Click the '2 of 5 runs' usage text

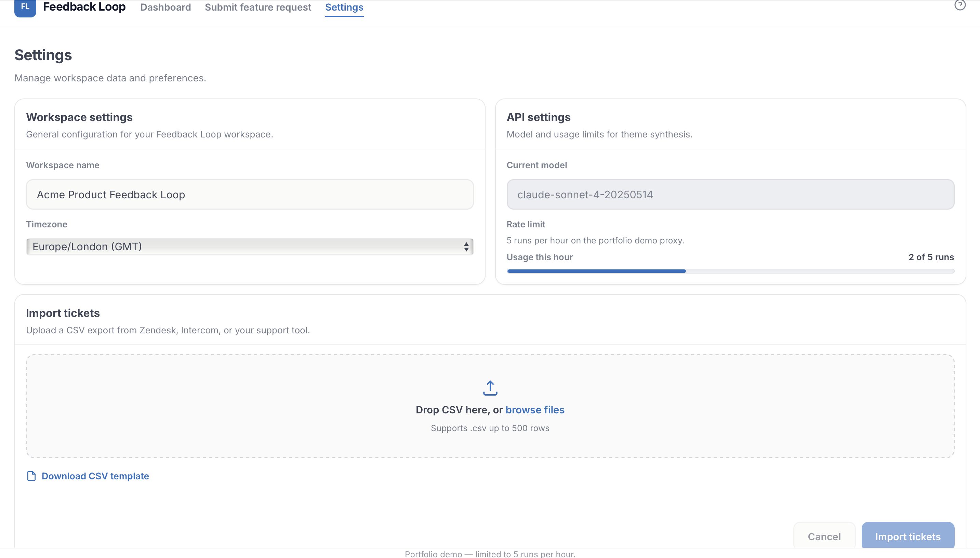(931, 257)
